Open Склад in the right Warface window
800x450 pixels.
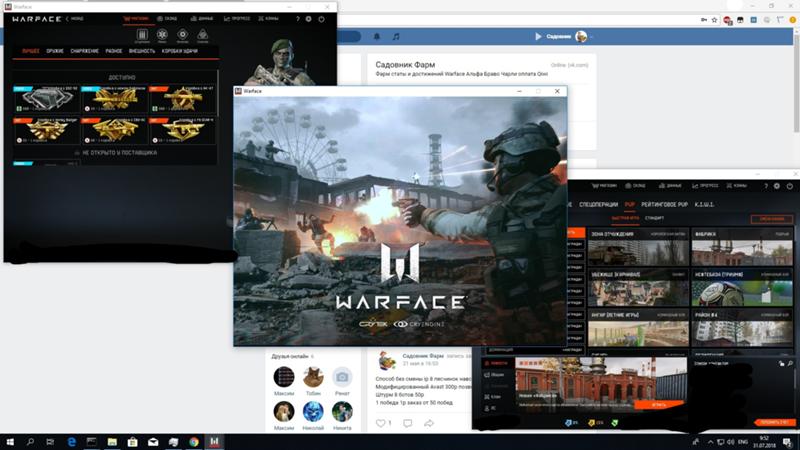click(x=636, y=186)
